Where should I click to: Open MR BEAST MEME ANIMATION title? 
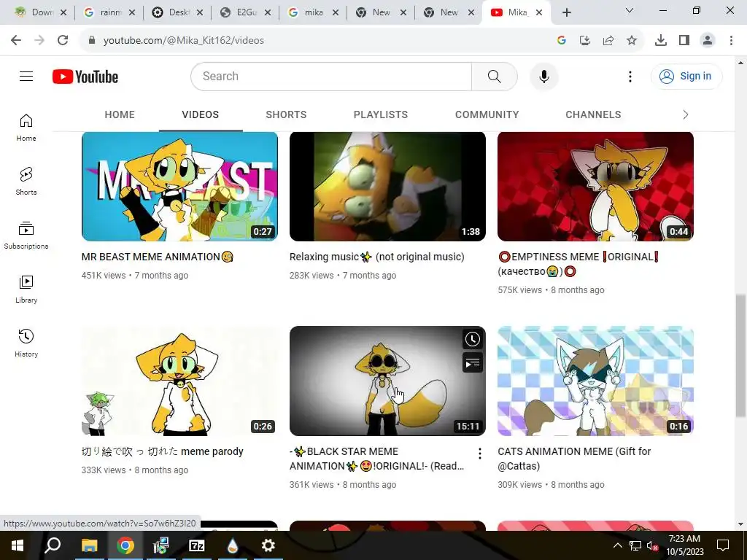(x=158, y=257)
